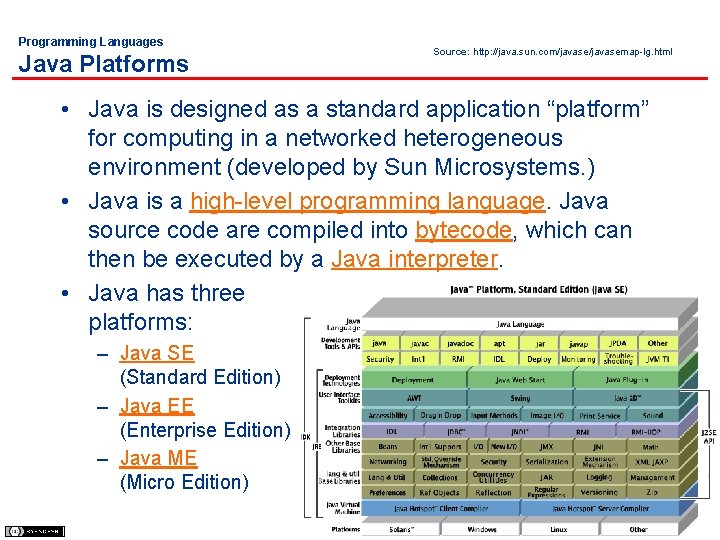This screenshot has width=720, height=540.
Task: Click the 'Zip' cell
Action: 652,492
